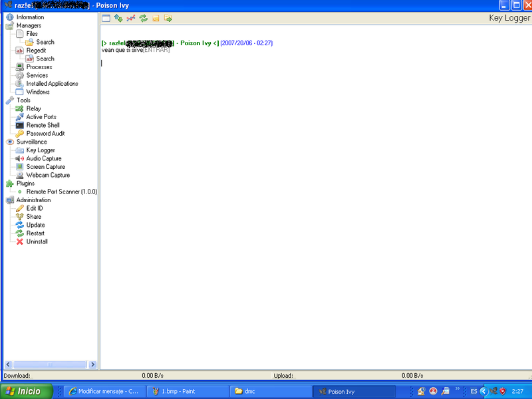The width and height of the screenshot is (532, 399).
Task: Open the 'dmc' folder taskbar button
Action: [271, 391]
